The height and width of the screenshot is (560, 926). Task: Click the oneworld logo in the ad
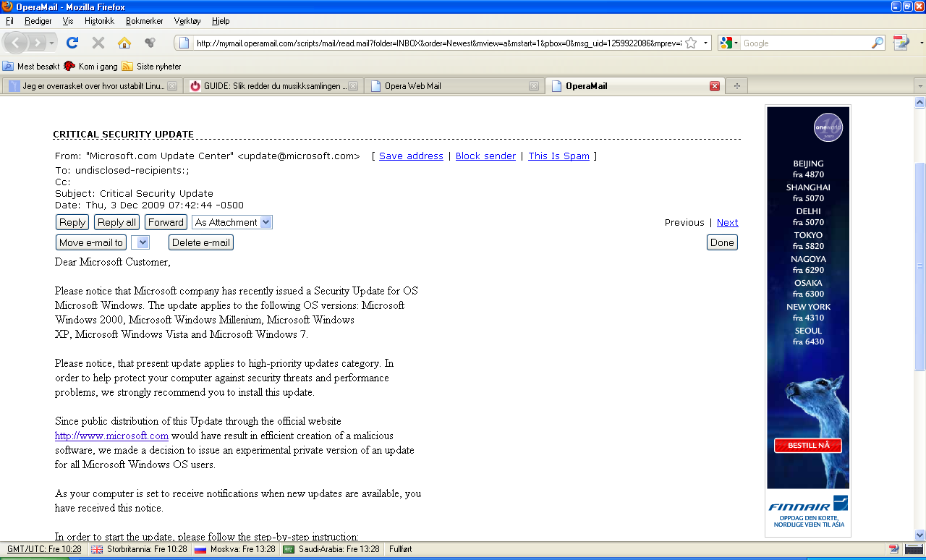(x=828, y=127)
